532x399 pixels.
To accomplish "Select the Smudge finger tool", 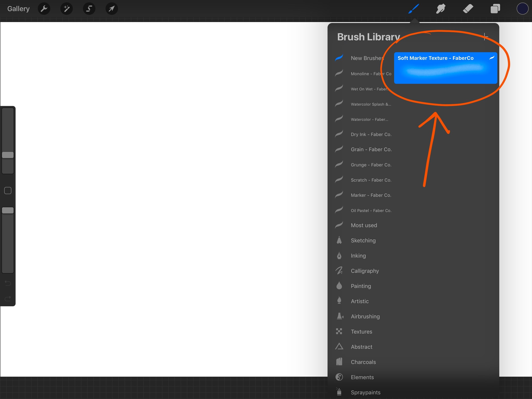I will [441, 9].
